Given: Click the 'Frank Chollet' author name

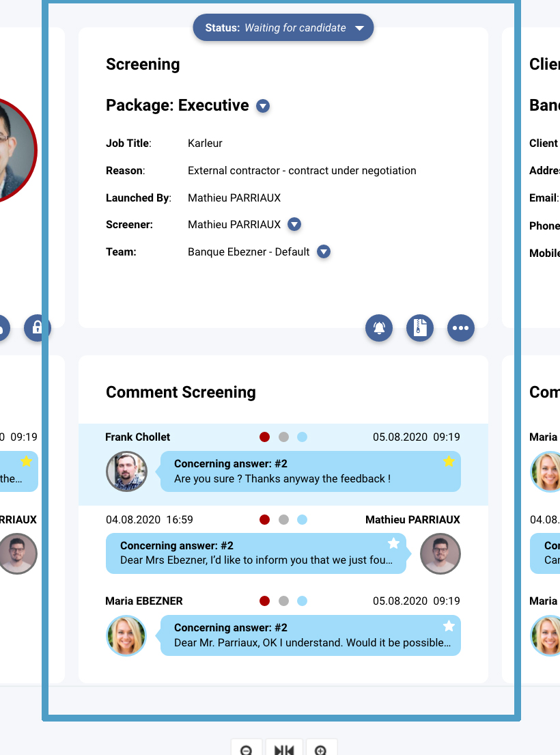Looking at the screenshot, I should point(137,437).
